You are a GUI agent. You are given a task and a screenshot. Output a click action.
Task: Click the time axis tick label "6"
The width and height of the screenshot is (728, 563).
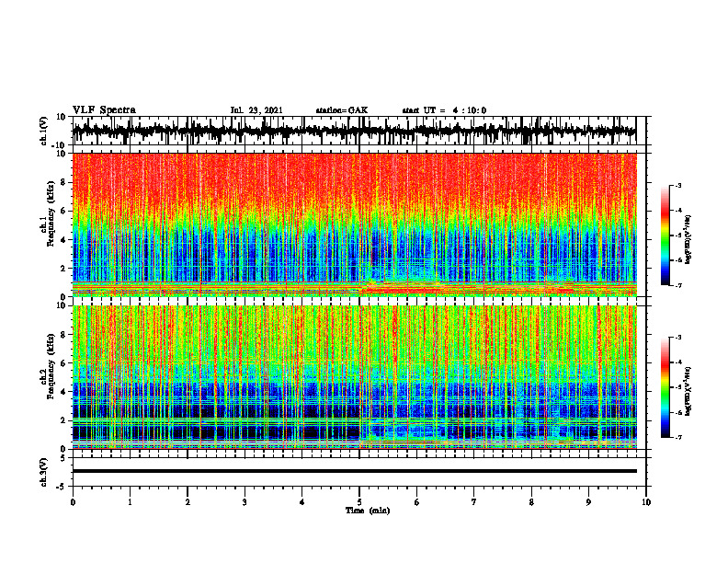[417, 501]
